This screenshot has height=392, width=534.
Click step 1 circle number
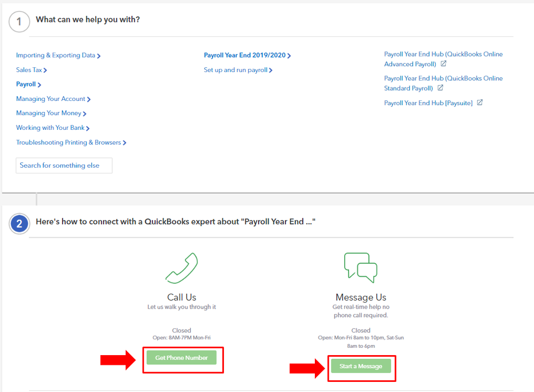click(x=19, y=22)
